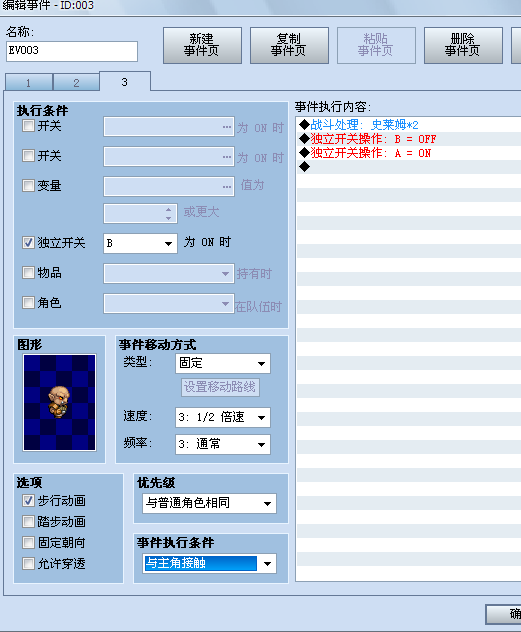Viewport: 521px width, 632px height.
Task: Select event page tab 3
Action: click(x=125, y=82)
